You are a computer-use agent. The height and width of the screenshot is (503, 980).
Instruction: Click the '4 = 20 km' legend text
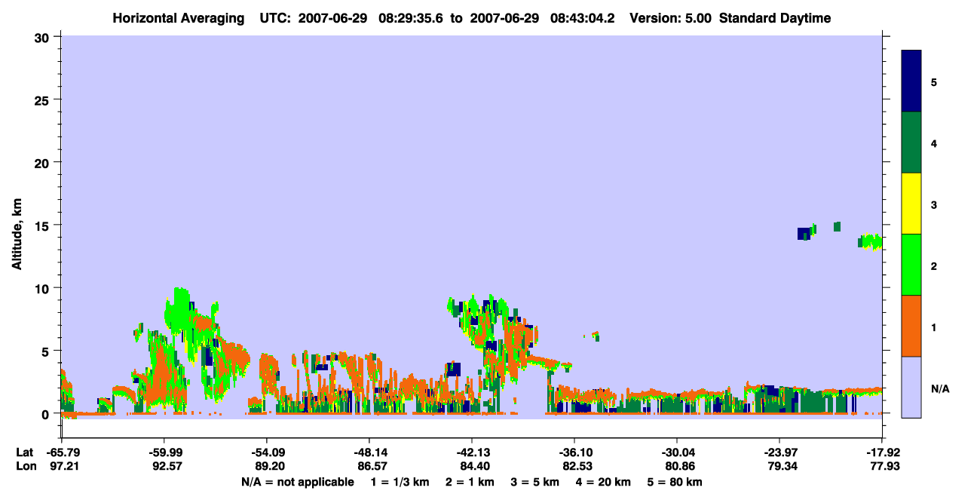605,482
